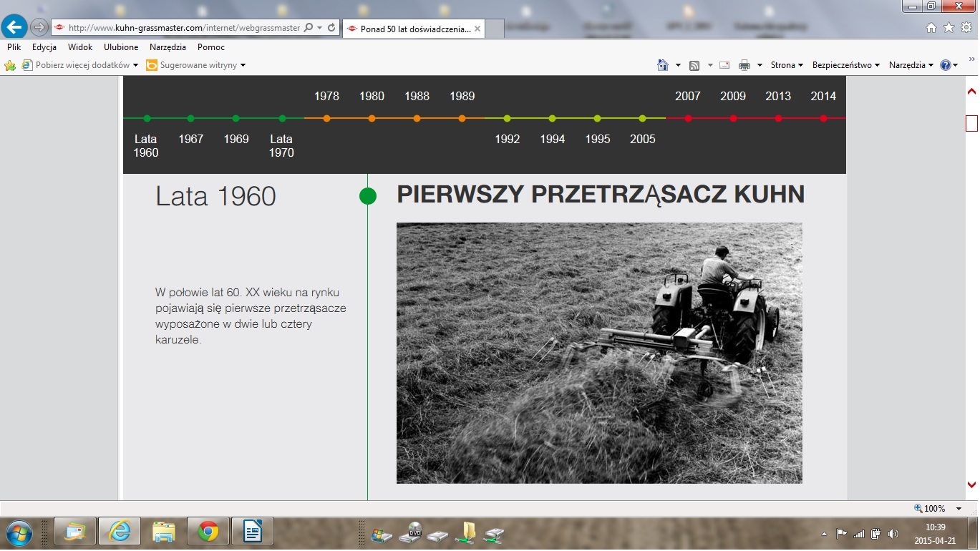Close the Ponad 50 lat doświadczenia tab

tap(477, 29)
